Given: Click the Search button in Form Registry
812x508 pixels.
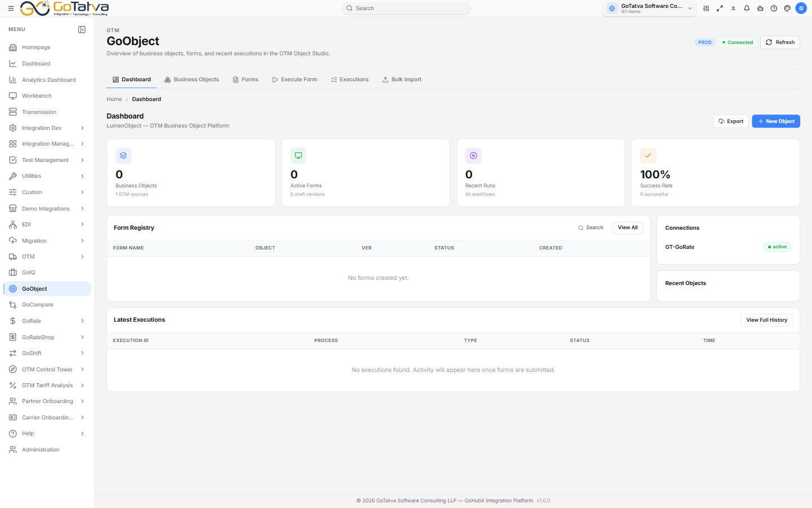Looking at the screenshot, I should pos(590,227).
